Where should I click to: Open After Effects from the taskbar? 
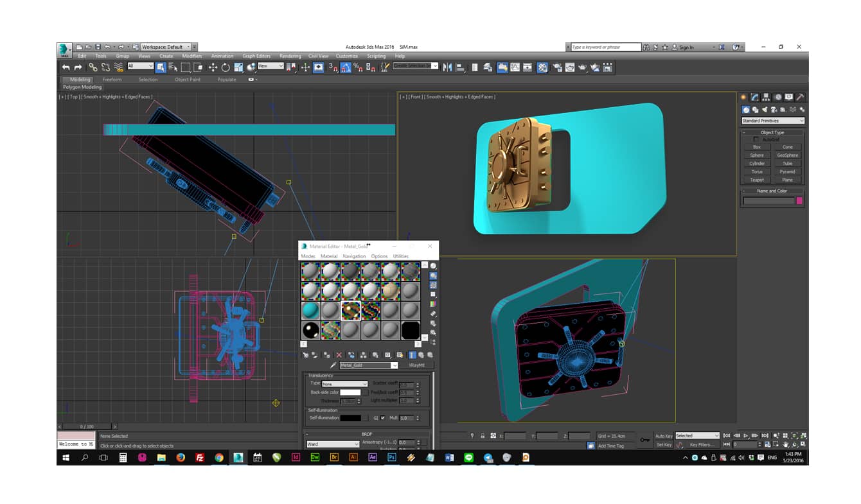tap(373, 457)
